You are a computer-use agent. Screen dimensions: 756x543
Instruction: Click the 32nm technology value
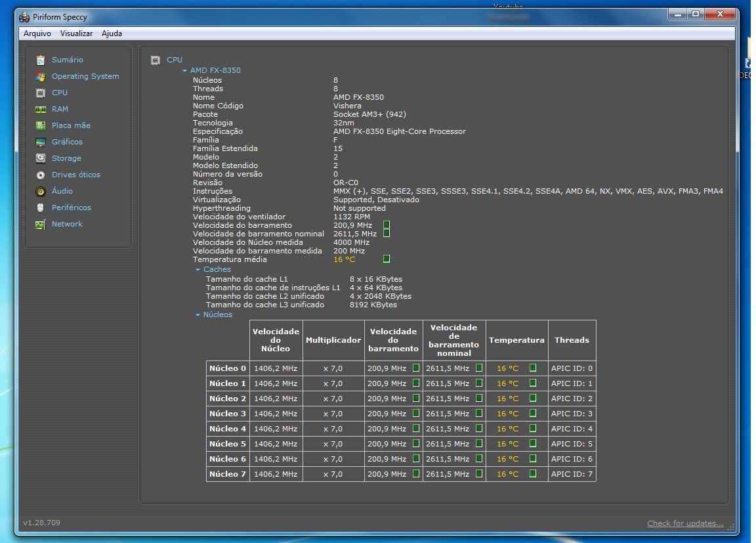344,123
